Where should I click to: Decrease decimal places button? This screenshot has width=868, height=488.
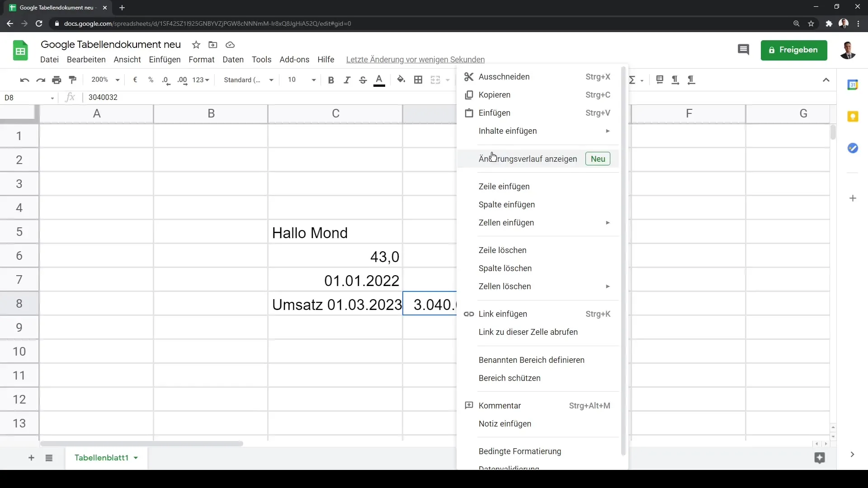[x=166, y=80]
